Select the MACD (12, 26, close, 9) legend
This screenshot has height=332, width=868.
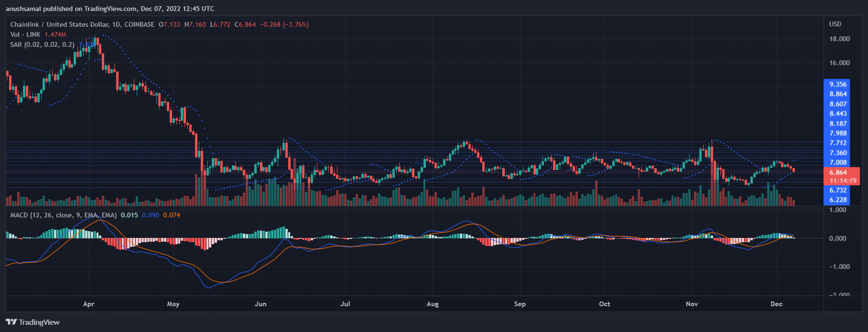point(63,215)
